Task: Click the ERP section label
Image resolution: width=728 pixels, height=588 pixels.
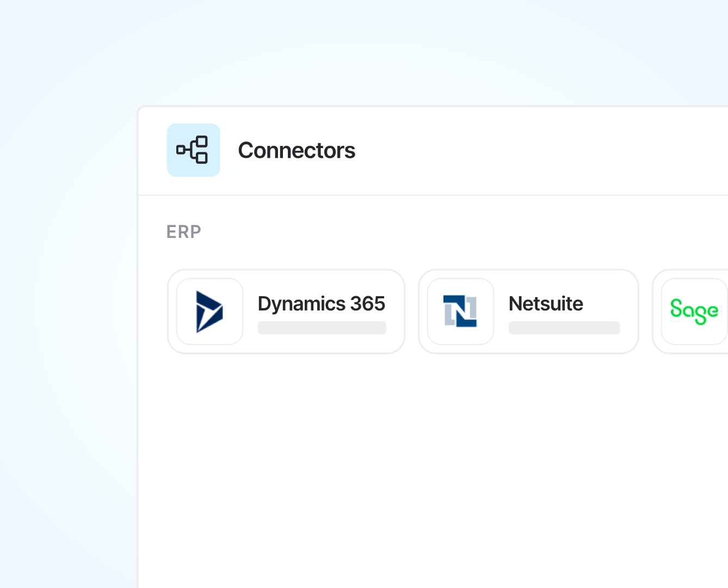Action: (x=184, y=232)
